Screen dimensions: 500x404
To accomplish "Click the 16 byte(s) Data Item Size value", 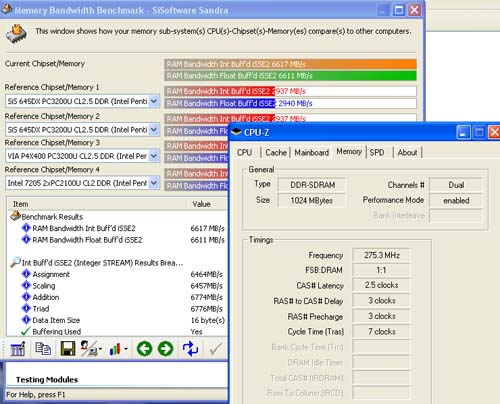I will [x=208, y=320].
